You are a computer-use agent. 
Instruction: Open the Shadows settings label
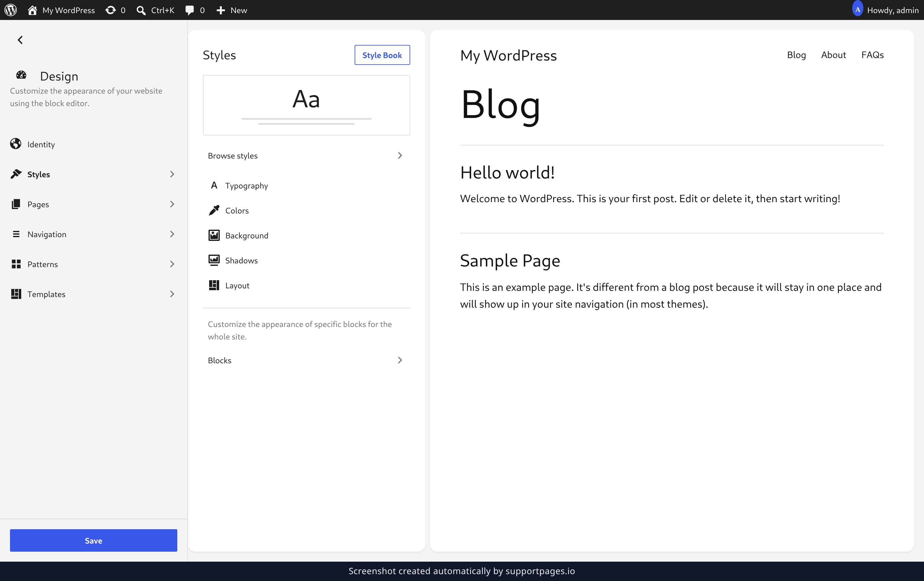(x=241, y=261)
